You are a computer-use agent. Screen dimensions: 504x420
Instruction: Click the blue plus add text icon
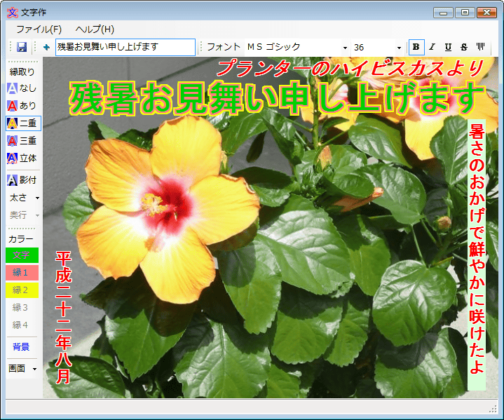(46, 47)
